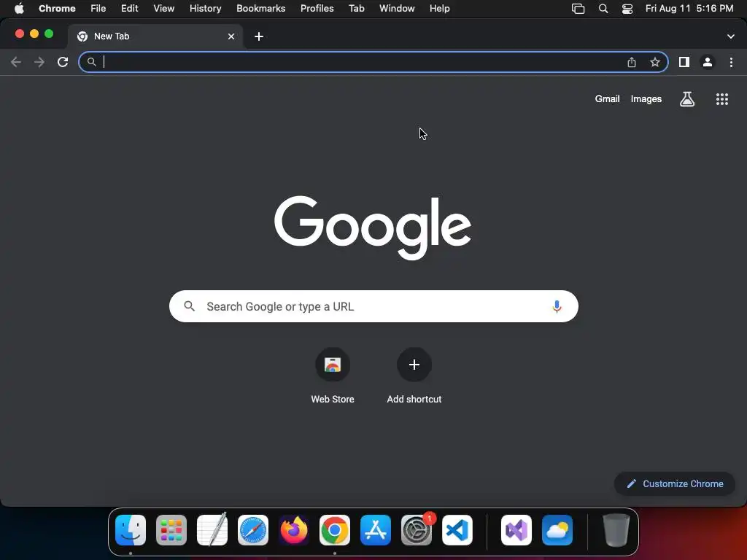The height and width of the screenshot is (560, 747).
Task: Go forward using the forward arrow
Action: [x=39, y=62]
